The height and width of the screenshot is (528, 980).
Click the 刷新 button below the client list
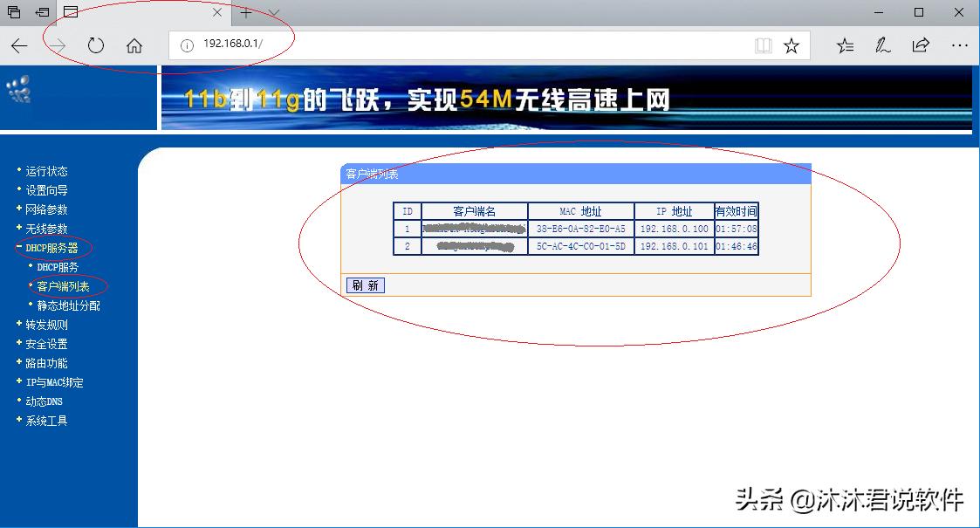pos(365,285)
